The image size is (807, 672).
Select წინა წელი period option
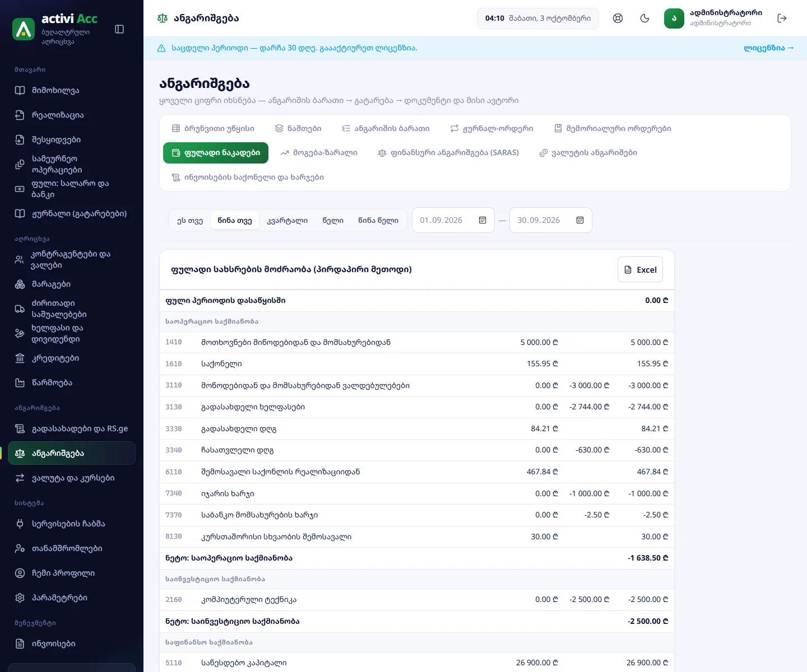tap(378, 220)
